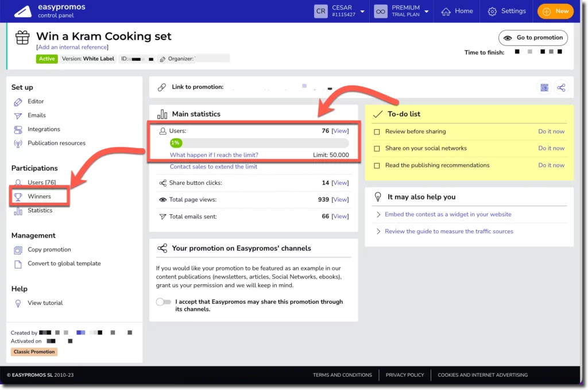Click Do it now for social networks
Image resolution: width=588 pixels, height=390 pixels.
coord(551,148)
